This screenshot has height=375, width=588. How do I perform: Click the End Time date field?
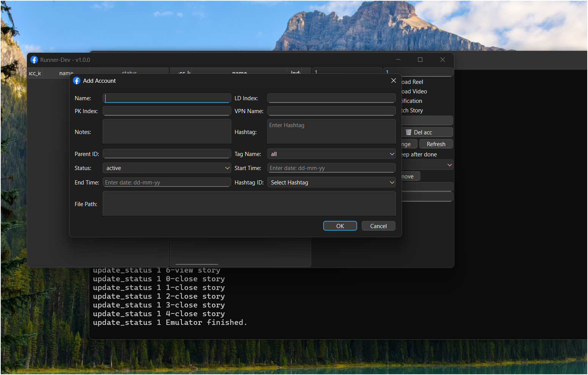(x=167, y=182)
